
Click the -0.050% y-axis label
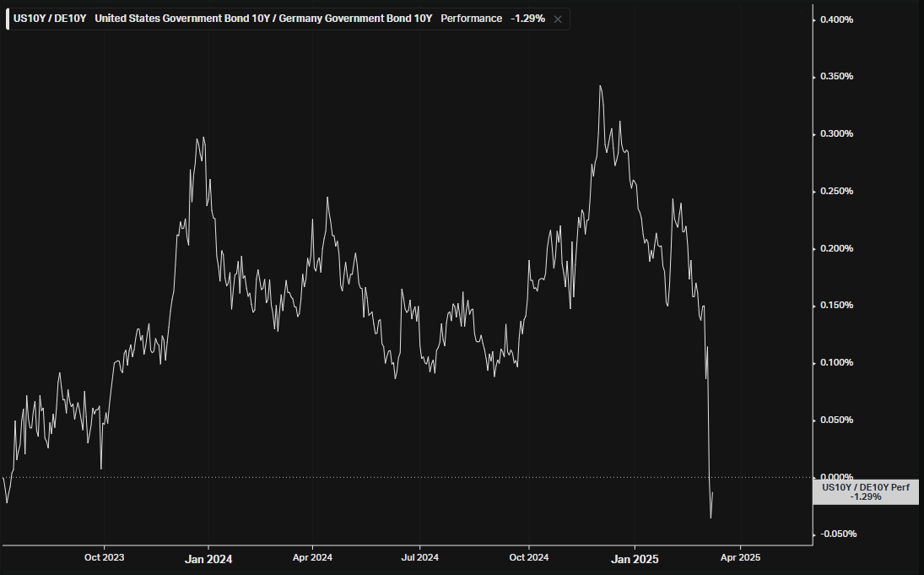click(x=838, y=534)
